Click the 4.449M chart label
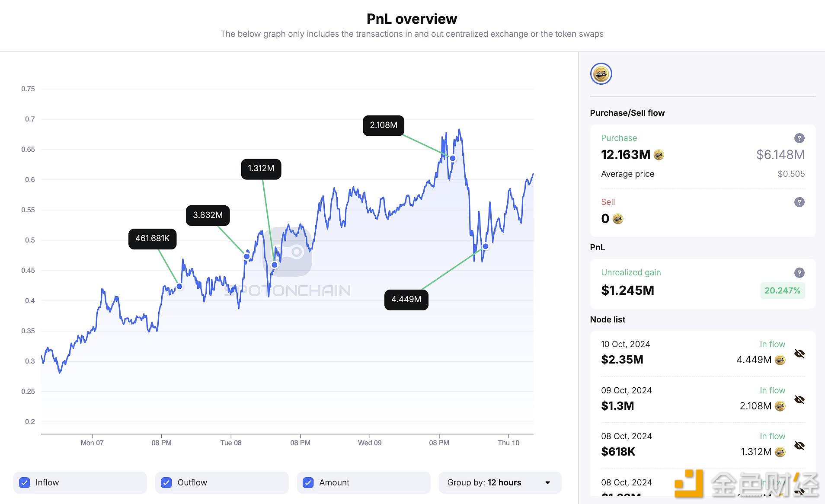The width and height of the screenshot is (825, 504). (406, 300)
